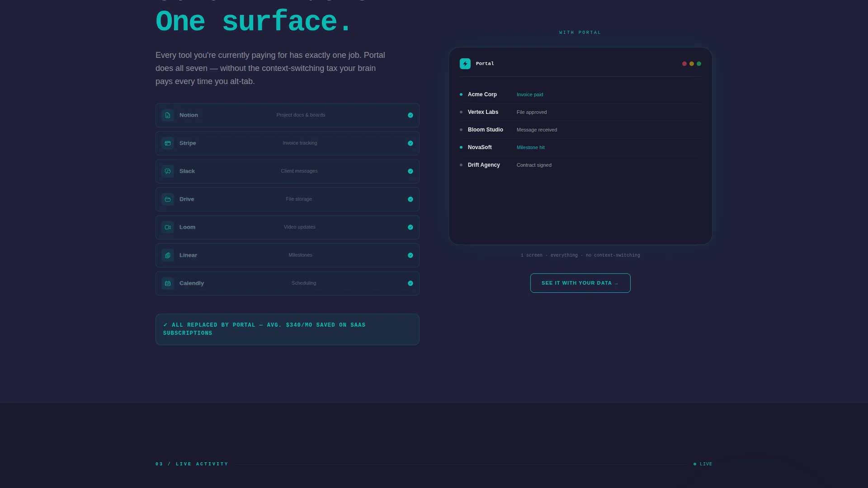The image size is (868, 488).
Task: Click the LIVE status label
Action: pyautogui.click(x=706, y=464)
